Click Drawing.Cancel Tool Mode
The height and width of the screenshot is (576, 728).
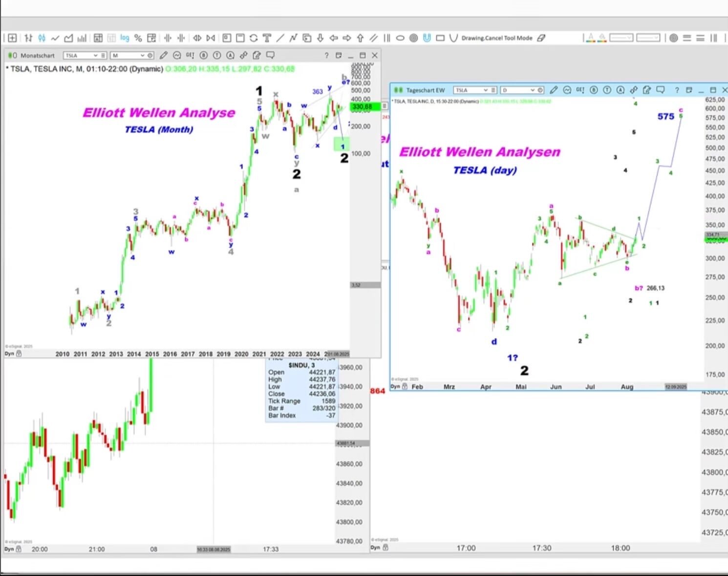point(496,38)
